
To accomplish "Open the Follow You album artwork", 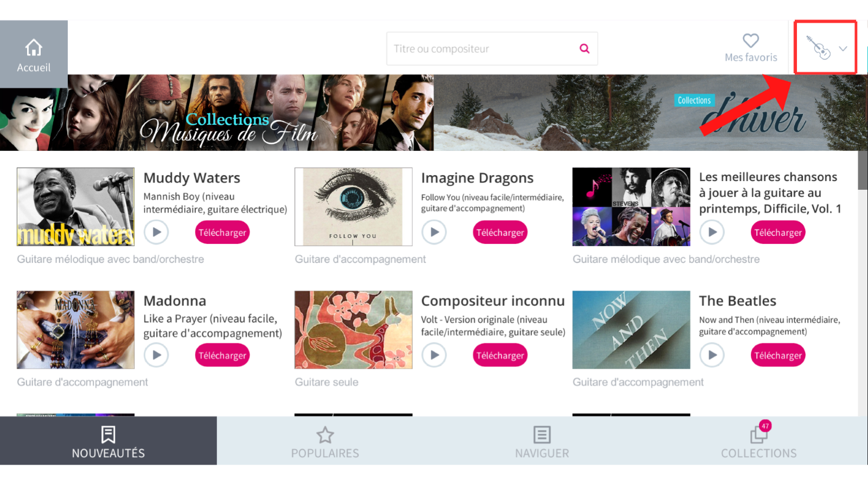I will tap(353, 207).
